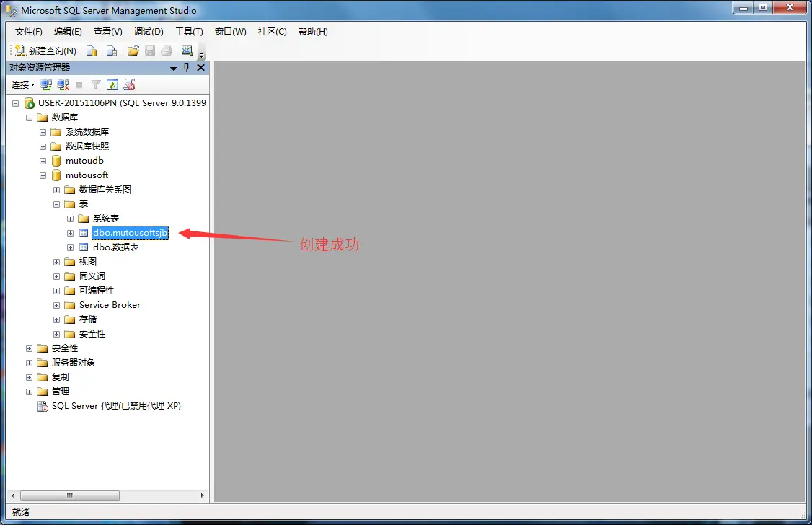Screen dimensions: 812x525
Task: Click the disconnect server icon with red X
Action: click(x=63, y=85)
